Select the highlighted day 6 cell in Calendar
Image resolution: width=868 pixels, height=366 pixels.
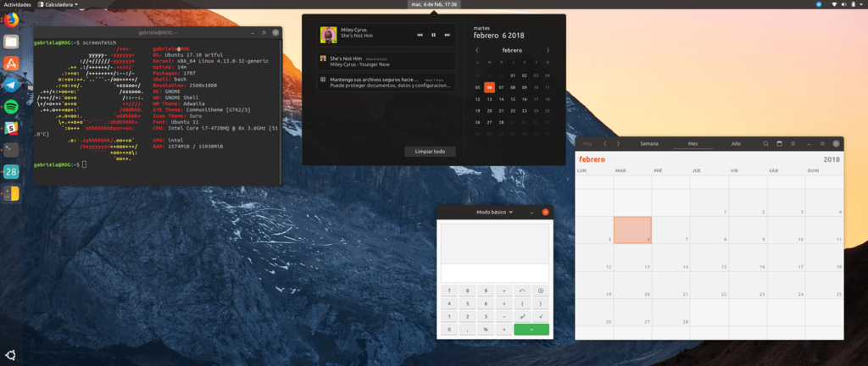(x=632, y=230)
